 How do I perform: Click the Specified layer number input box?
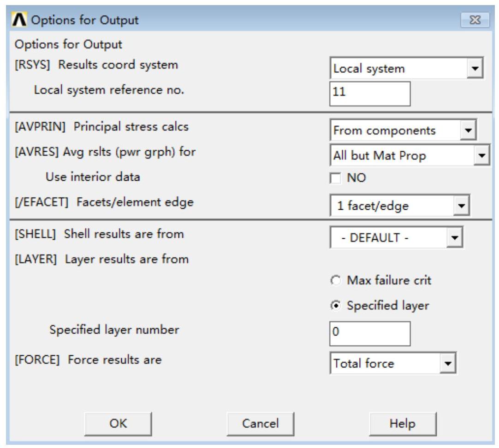click(369, 334)
